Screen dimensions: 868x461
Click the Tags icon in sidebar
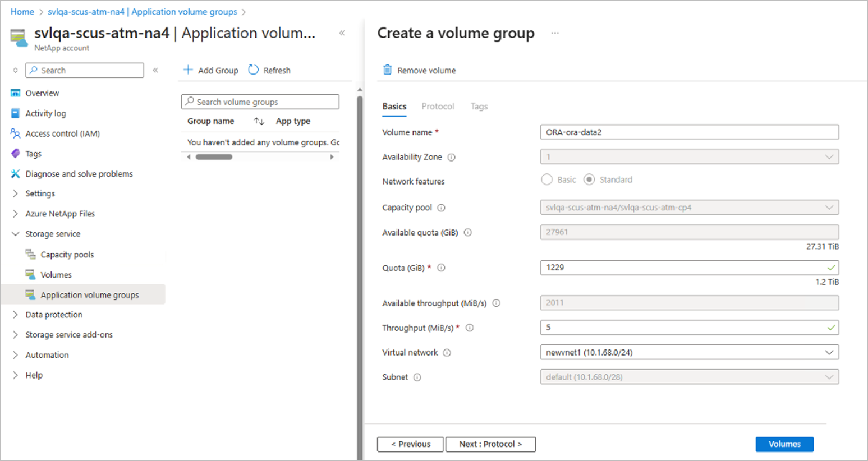pyautogui.click(x=15, y=154)
